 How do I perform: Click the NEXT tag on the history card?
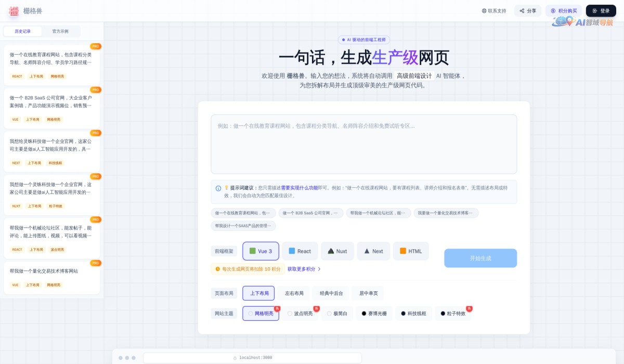click(x=16, y=163)
